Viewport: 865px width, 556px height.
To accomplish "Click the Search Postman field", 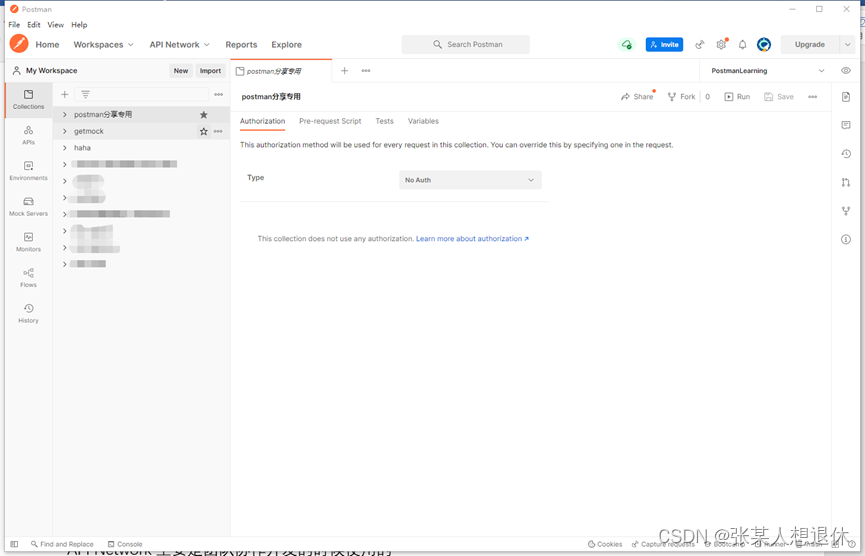I will pyautogui.click(x=466, y=45).
